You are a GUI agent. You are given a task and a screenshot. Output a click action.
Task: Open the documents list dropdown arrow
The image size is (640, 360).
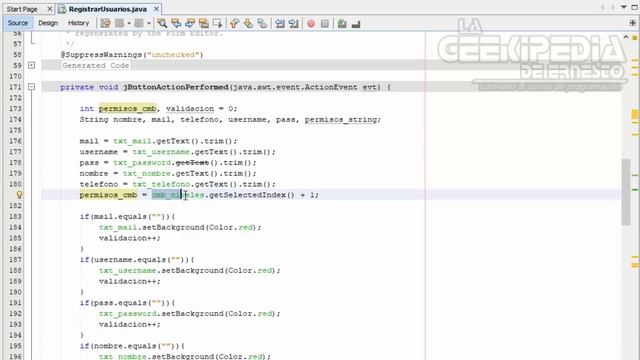coord(624,7)
